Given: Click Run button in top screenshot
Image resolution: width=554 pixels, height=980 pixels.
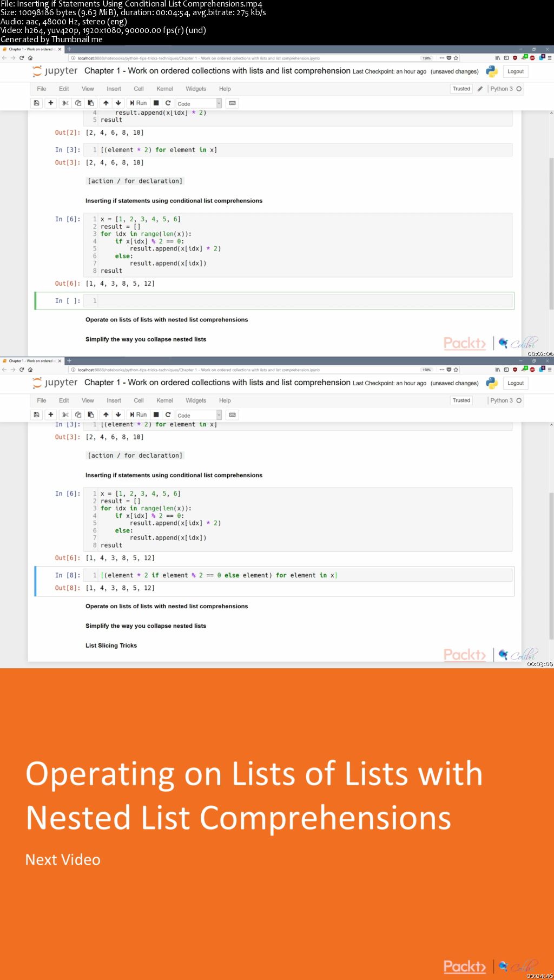Looking at the screenshot, I should (138, 103).
